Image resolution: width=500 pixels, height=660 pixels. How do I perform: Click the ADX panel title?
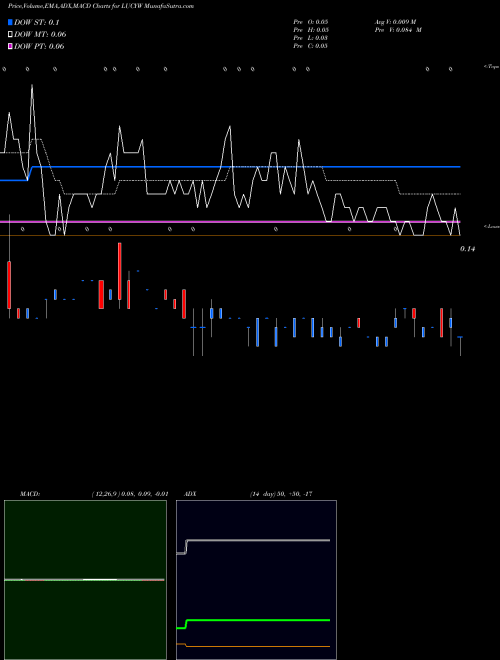point(190,494)
